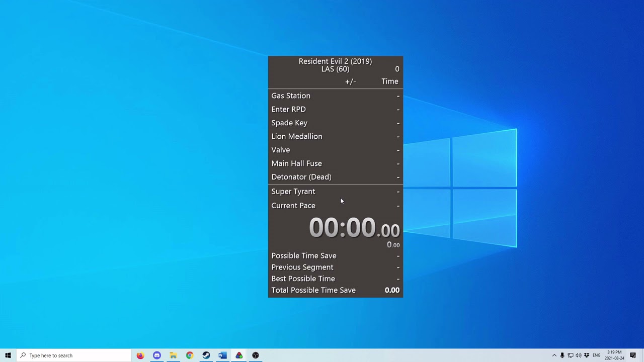
Task: Select the Lion Medallion split
Action: coord(336,136)
